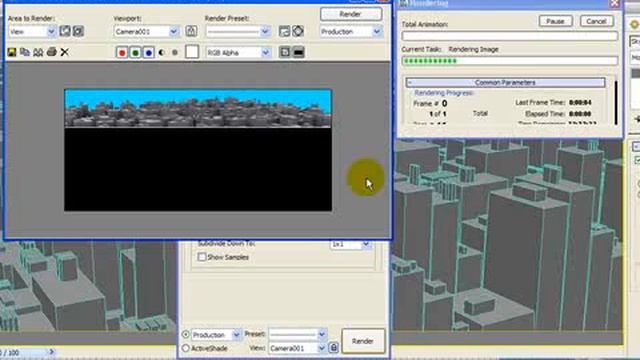This screenshot has height=360, width=640.
Task: Open the Render Setup icon beside Render Preset
Action: [284, 31]
